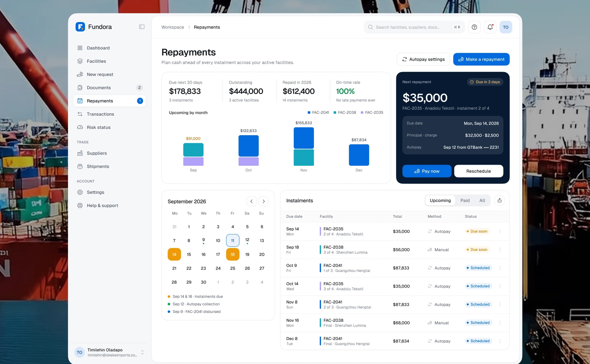Click the Fundora logo icon
The height and width of the screenshot is (364, 590).
pos(80,27)
